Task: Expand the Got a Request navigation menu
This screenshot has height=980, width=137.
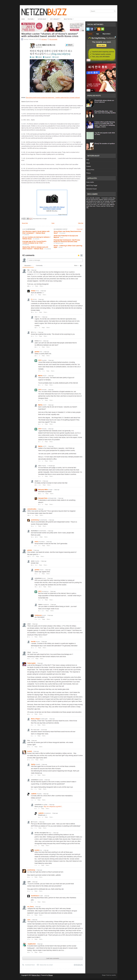Action: (55, 19)
